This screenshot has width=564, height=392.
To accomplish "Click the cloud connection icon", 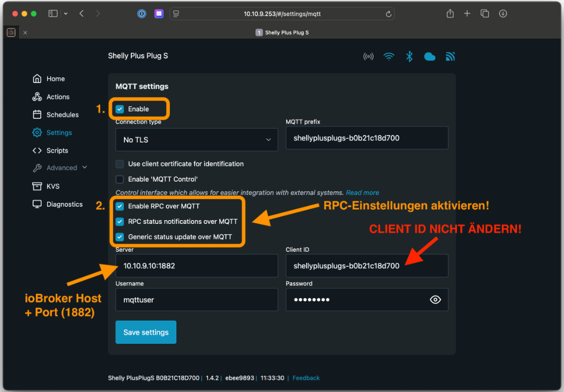I will 429,57.
